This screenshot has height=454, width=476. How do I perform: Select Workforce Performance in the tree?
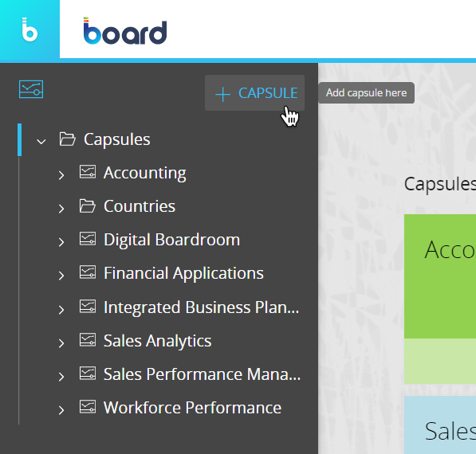click(x=192, y=408)
